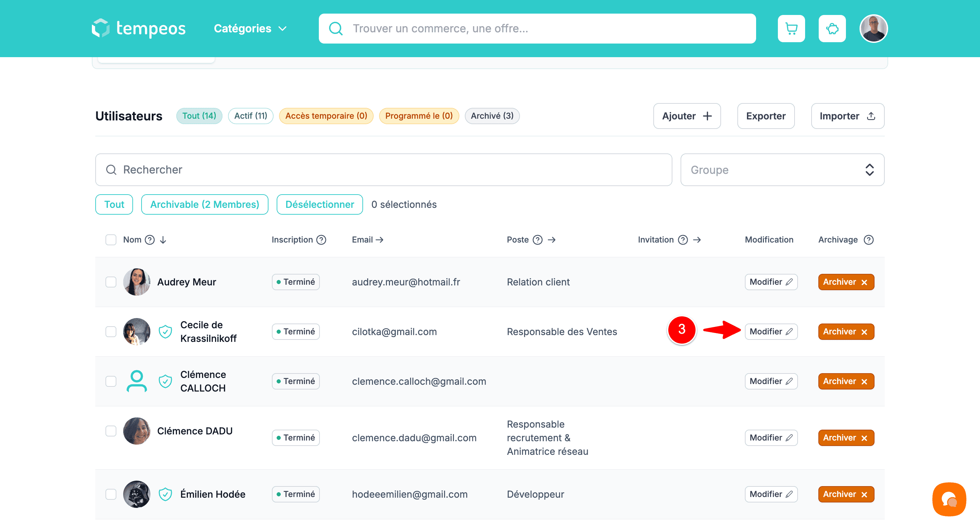Focus the Rechercher user search field
This screenshot has height=530, width=980.
(383, 169)
